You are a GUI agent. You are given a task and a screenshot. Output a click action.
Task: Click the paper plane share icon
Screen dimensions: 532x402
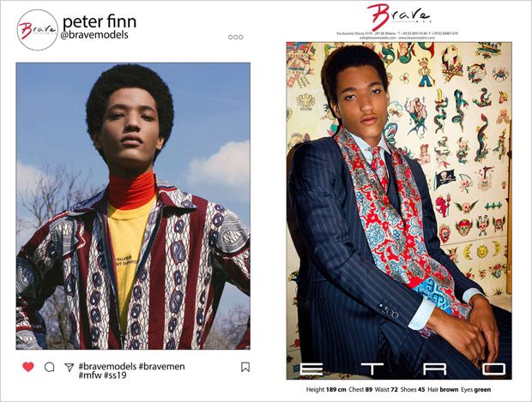(70, 367)
